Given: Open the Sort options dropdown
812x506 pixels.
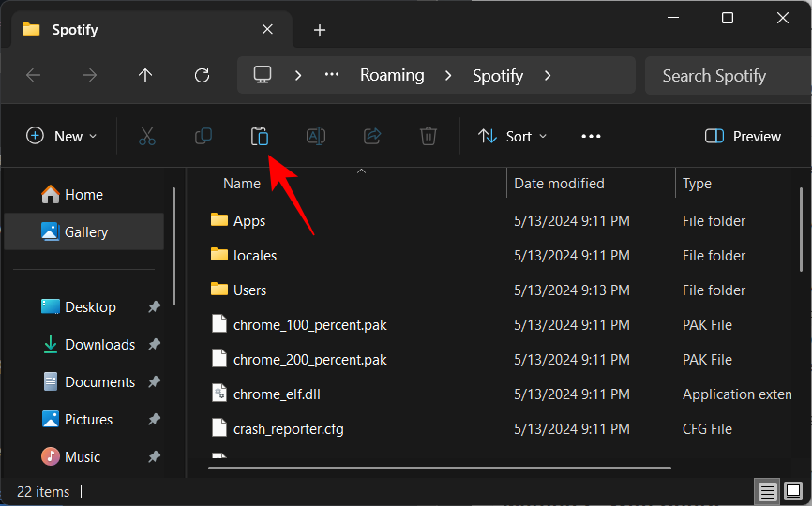Looking at the screenshot, I should click(x=512, y=137).
